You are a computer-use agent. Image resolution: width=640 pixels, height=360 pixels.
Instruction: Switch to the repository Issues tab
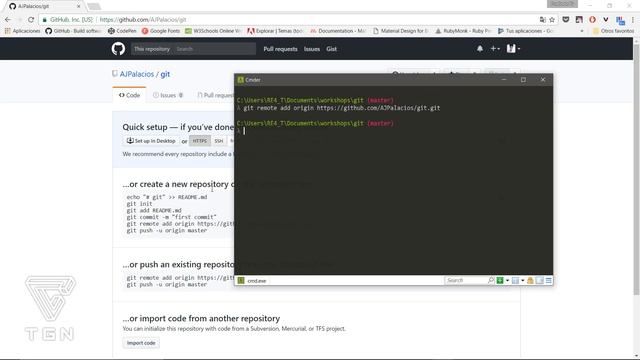click(x=168, y=95)
